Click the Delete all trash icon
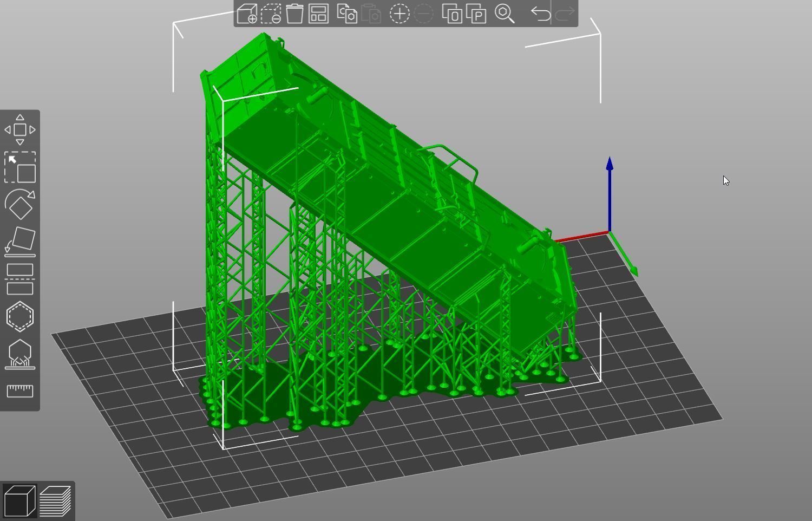 294,14
